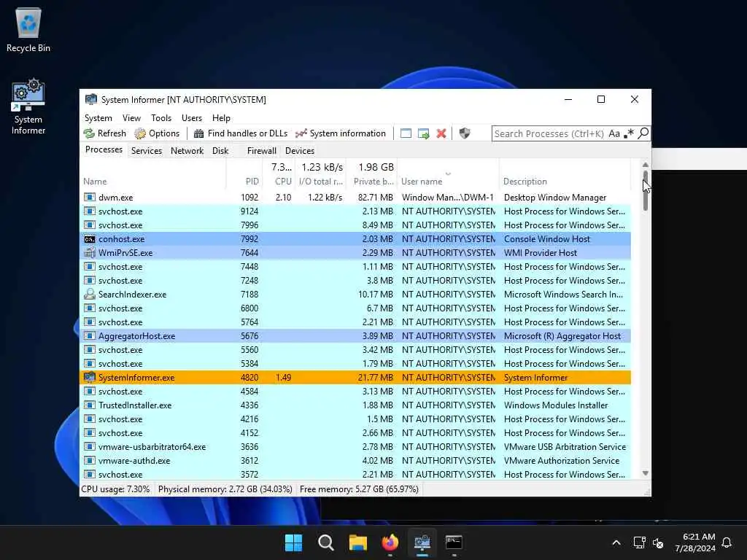Image resolution: width=747 pixels, height=560 pixels.
Task: Select svchost.exe with PID 3572
Action: (x=355, y=474)
